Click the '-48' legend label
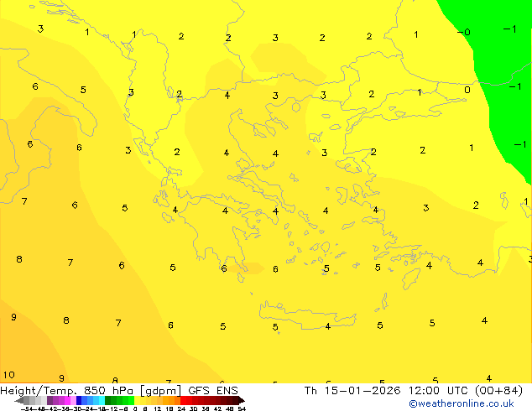Image resolution: width=532 pixels, height=411 pixels. (x=41, y=408)
